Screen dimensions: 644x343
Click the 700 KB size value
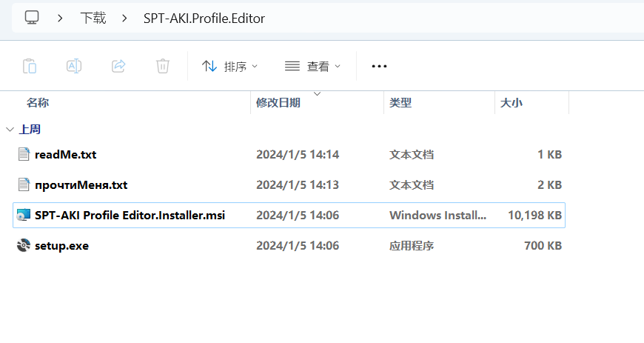click(x=543, y=246)
